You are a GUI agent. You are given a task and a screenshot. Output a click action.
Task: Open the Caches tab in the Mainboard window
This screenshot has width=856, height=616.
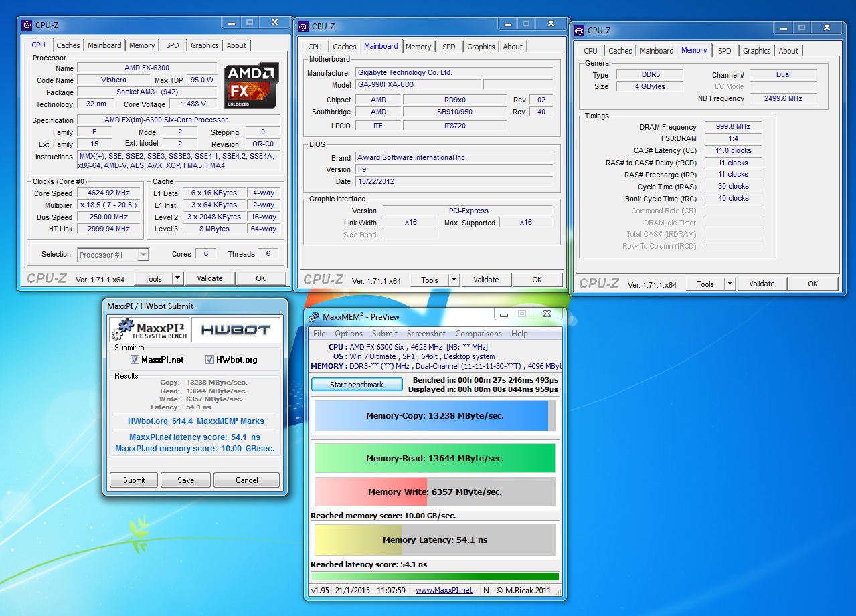tap(345, 47)
